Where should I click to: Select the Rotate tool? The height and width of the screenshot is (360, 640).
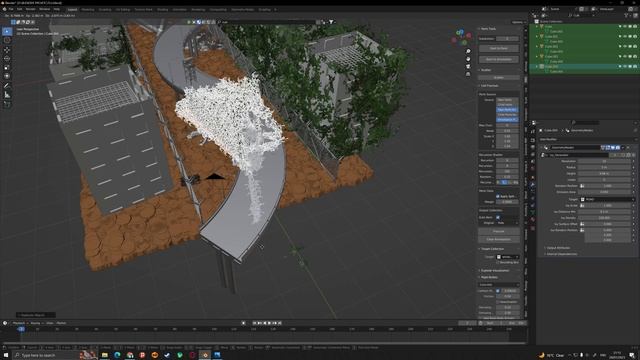click(x=7, y=58)
